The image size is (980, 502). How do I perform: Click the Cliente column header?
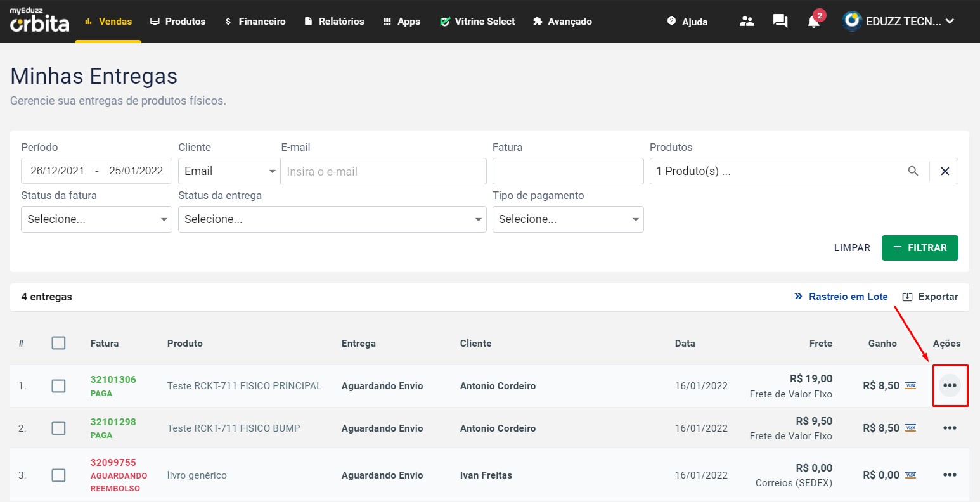pyautogui.click(x=476, y=344)
